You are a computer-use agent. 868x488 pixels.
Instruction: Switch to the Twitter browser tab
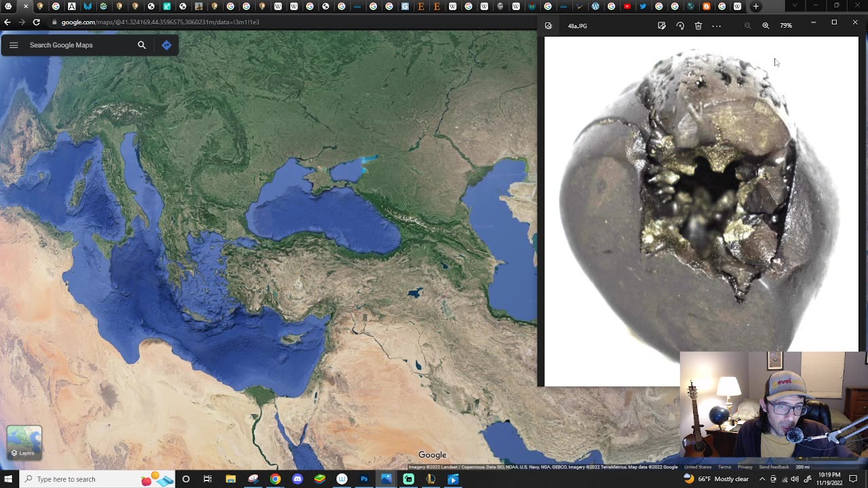click(643, 6)
